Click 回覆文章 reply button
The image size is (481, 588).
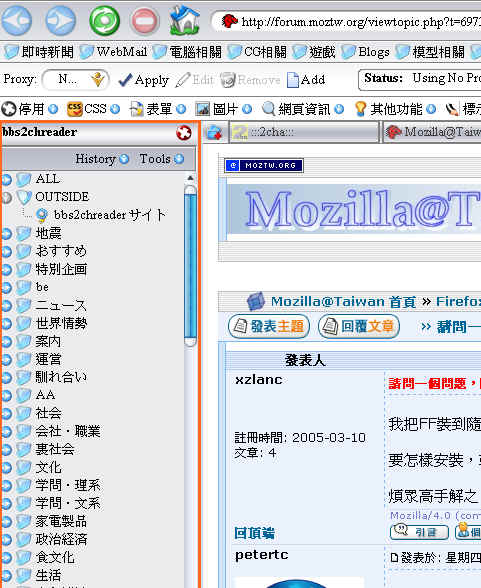pyautogui.click(x=359, y=326)
